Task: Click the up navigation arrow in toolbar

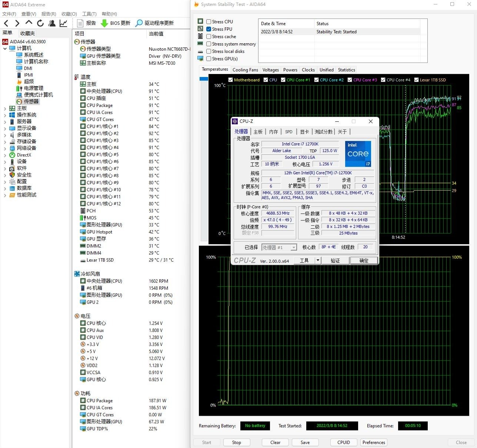Action: pos(29,23)
